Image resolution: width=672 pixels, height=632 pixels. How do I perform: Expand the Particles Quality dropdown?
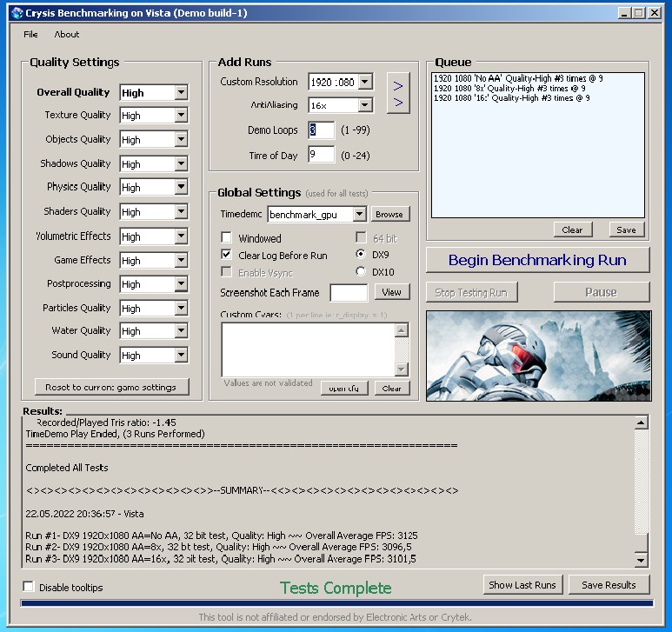tap(182, 308)
